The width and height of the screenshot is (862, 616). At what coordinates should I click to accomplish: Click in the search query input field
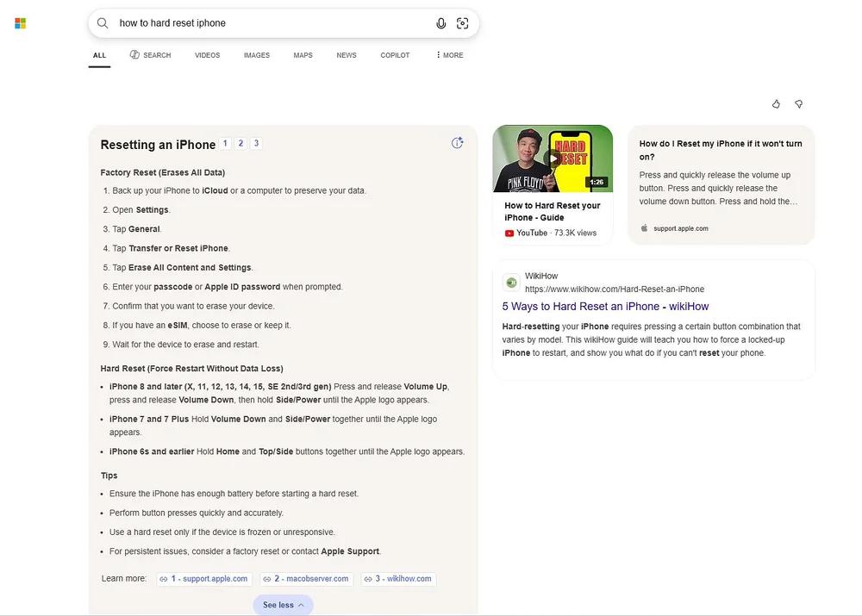coord(275,23)
